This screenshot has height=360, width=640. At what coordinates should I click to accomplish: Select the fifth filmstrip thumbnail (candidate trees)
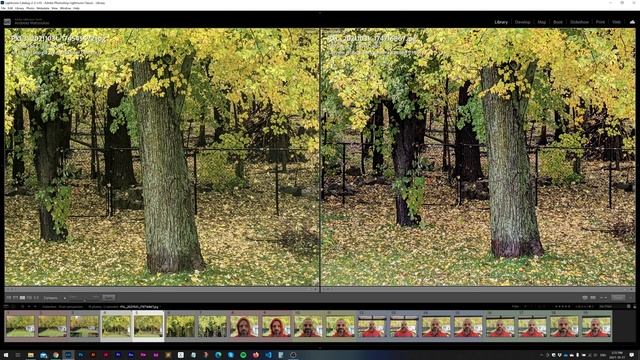[x=148, y=326]
